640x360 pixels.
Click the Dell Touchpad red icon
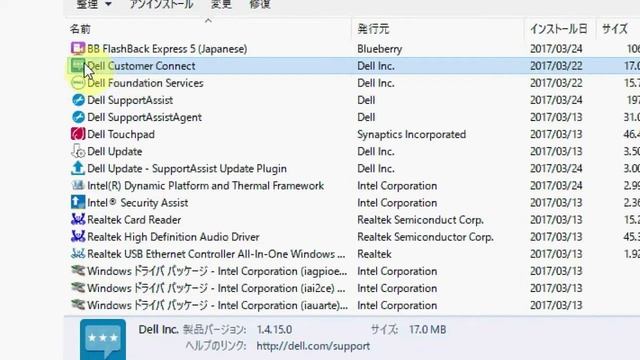pos(78,134)
